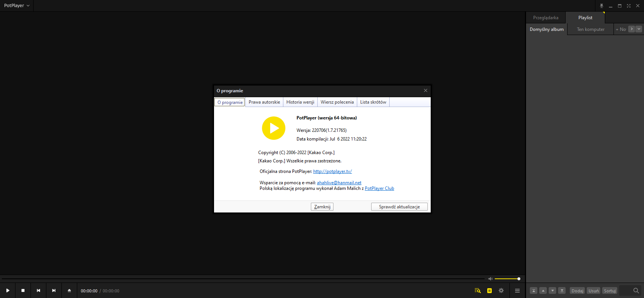The height and width of the screenshot is (298, 644).
Task: Click the total duration after the slash
Action: point(111,291)
